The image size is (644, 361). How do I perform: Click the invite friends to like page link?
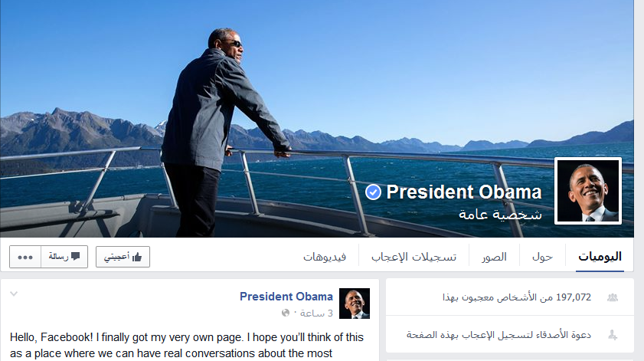pyautogui.click(x=499, y=335)
